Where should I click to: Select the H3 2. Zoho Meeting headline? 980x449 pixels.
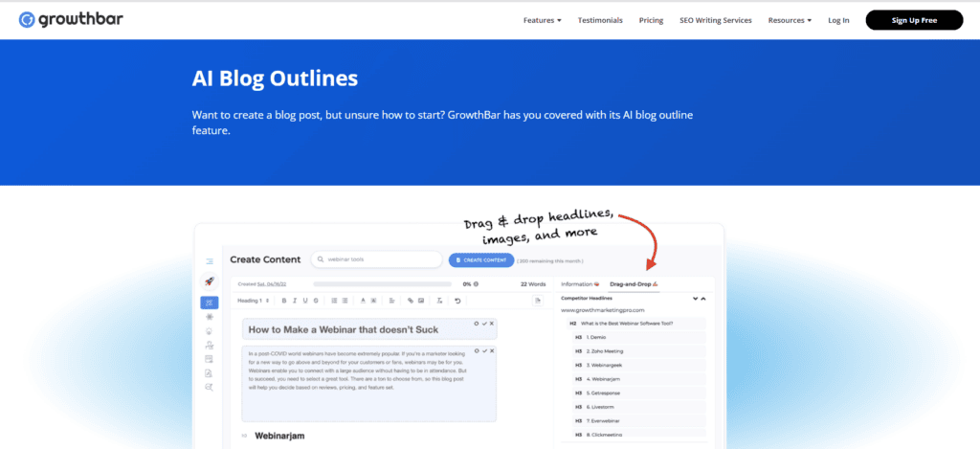pyautogui.click(x=638, y=350)
